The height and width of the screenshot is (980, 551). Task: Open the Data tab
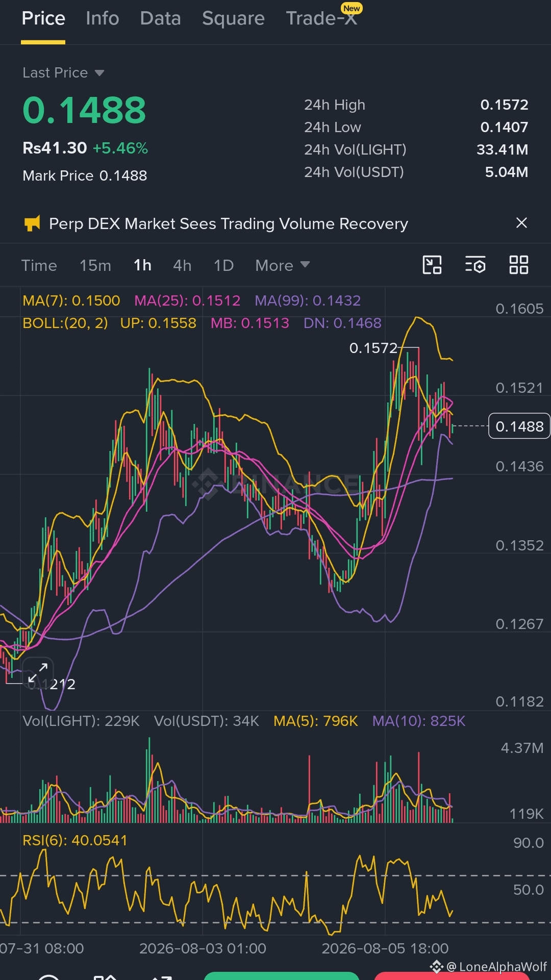coord(160,18)
